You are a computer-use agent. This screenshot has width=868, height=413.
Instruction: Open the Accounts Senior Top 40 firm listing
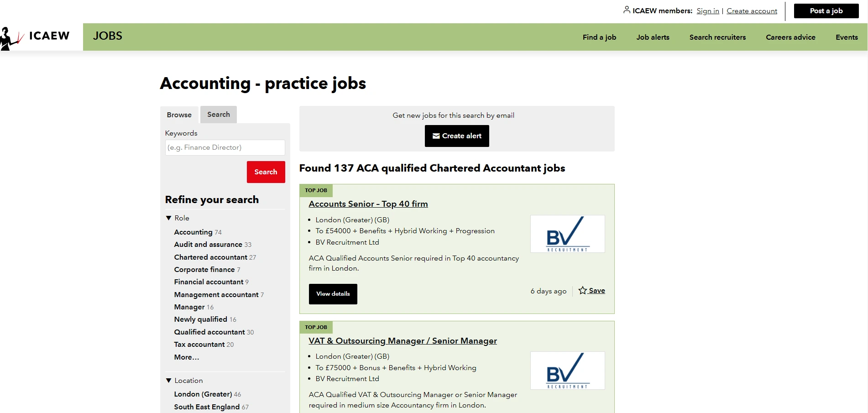tap(368, 204)
